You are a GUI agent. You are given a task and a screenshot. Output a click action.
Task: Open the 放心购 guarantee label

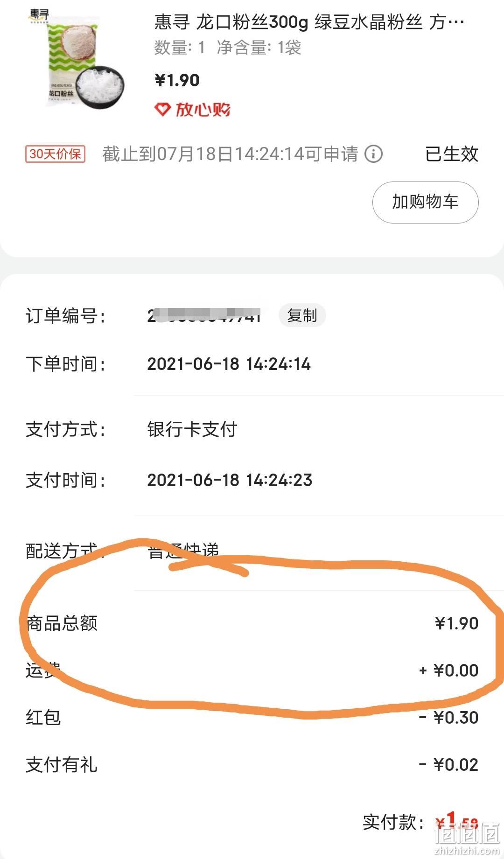point(193,110)
